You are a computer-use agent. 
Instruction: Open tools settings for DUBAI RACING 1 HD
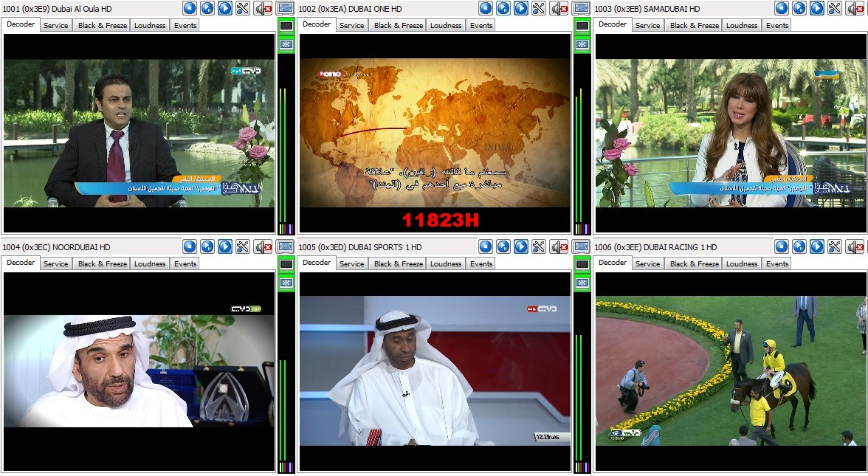pos(835,246)
